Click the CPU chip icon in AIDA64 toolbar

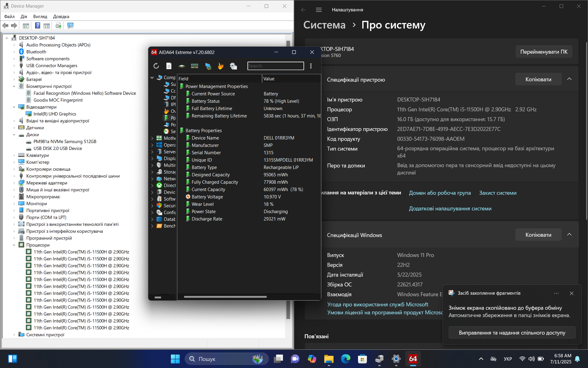(x=182, y=66)
